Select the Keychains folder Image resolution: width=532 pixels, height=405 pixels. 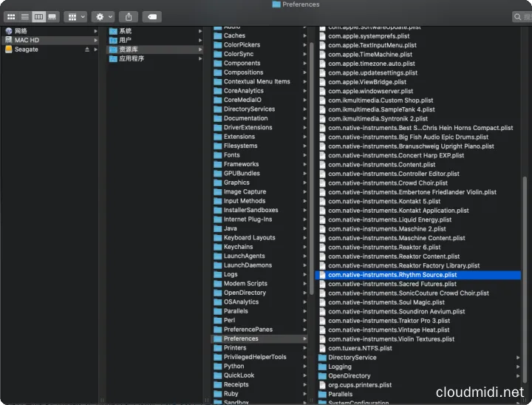tap(238, 247)
